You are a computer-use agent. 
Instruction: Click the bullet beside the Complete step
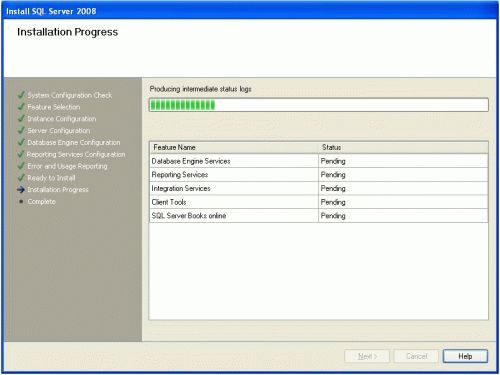21,201
